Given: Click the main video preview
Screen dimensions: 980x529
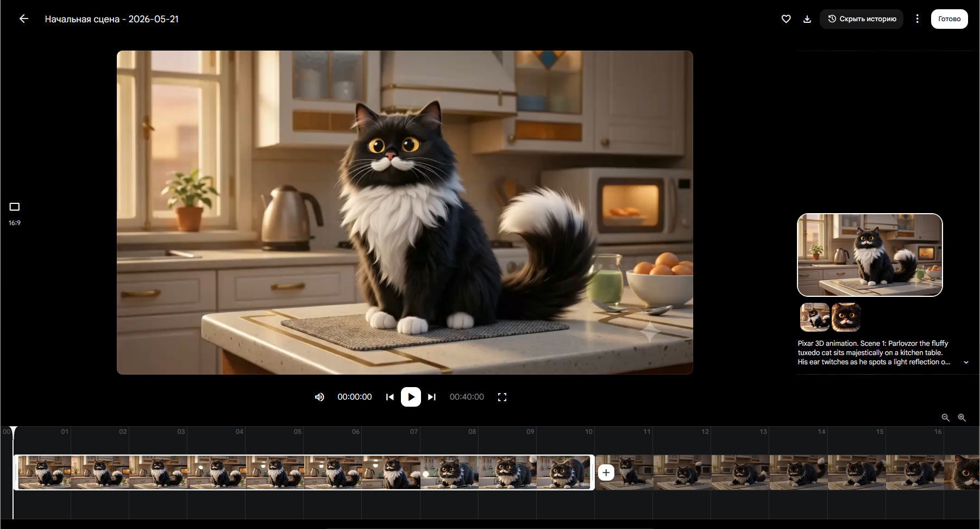Looking at the screenshot, I should (405, 213).
